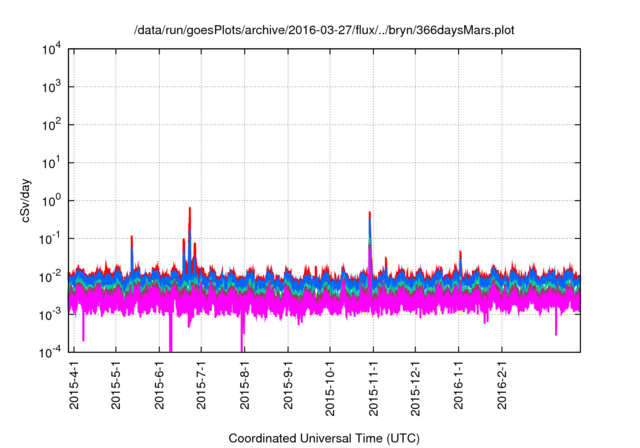Viewport: 640px width, 448px height.
Task: Click the radiation spike near 2015-11-1
Action: (370, 216)
